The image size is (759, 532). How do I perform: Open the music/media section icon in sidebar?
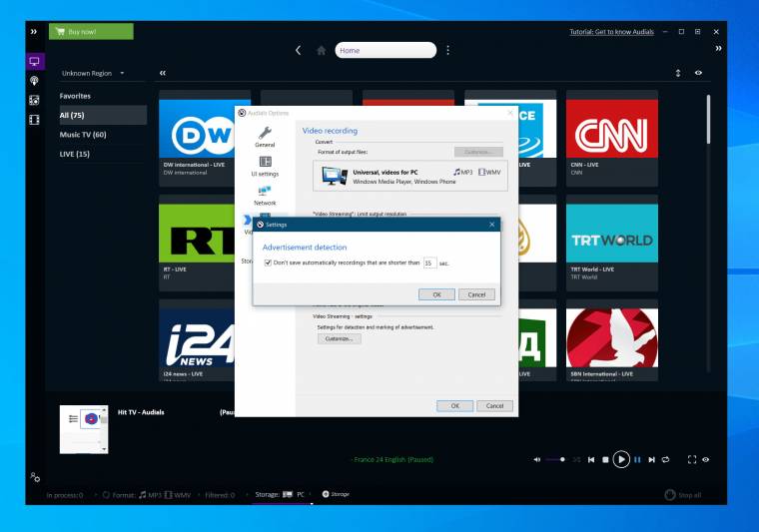pos(34,100)
